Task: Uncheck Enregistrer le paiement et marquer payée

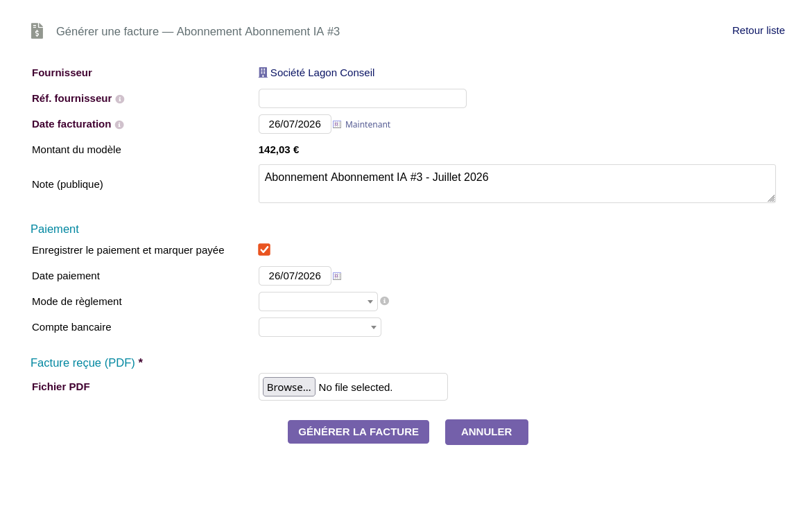Action: (264, 250)
